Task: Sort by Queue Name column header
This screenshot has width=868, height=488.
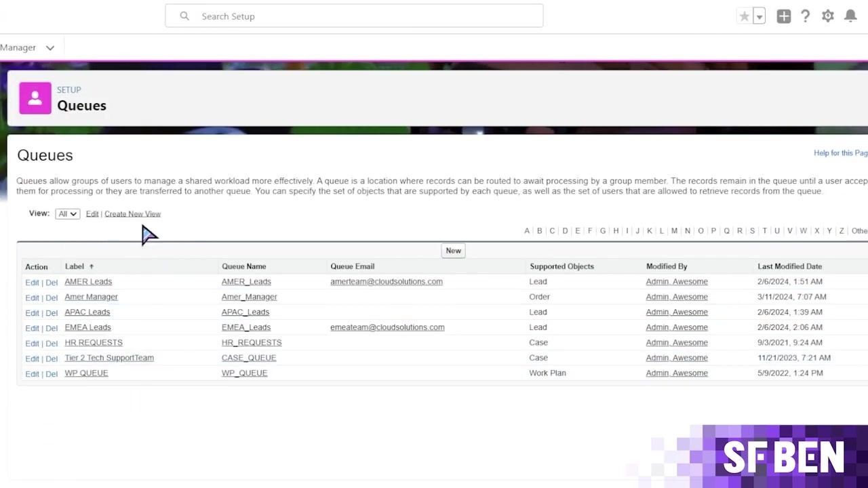Action: pyautogui.click(x=243, y=266)
